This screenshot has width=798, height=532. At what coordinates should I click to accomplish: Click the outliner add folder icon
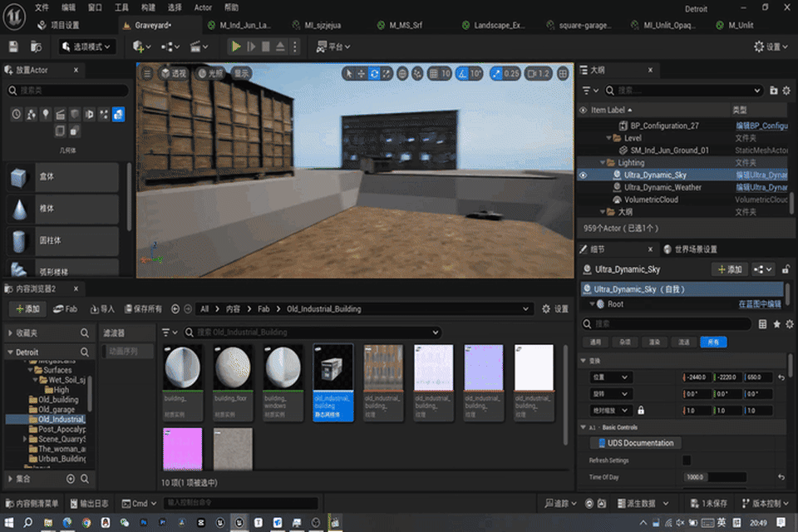774,91
